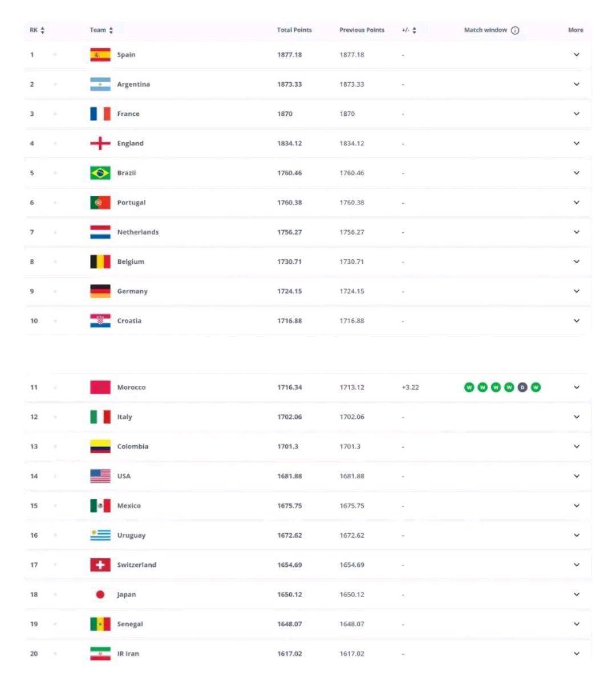
Task: Click the Japan flag icon
Action: coord(100,595)
